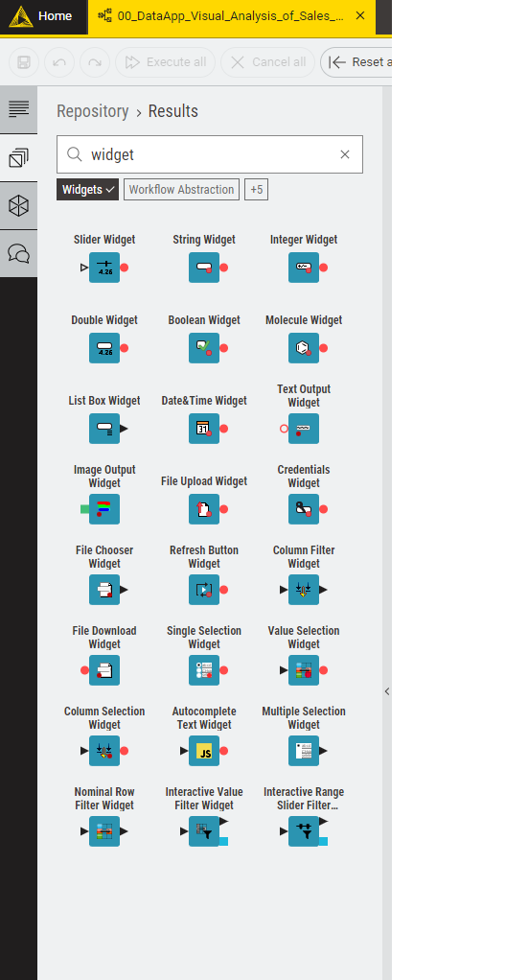Select the Interactive Range Slider Filter icon
The width and height of the screenshot is (505, 980).
point(304,832)
